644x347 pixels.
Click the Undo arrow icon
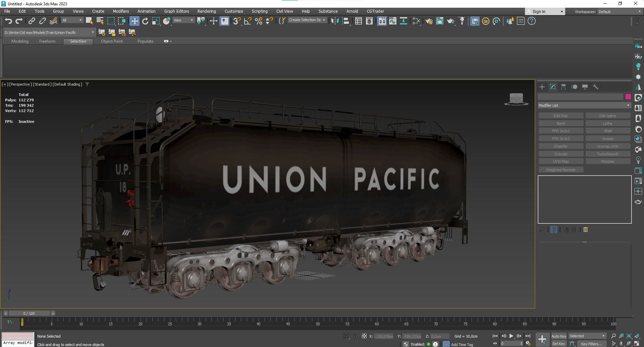pos(8,21)
